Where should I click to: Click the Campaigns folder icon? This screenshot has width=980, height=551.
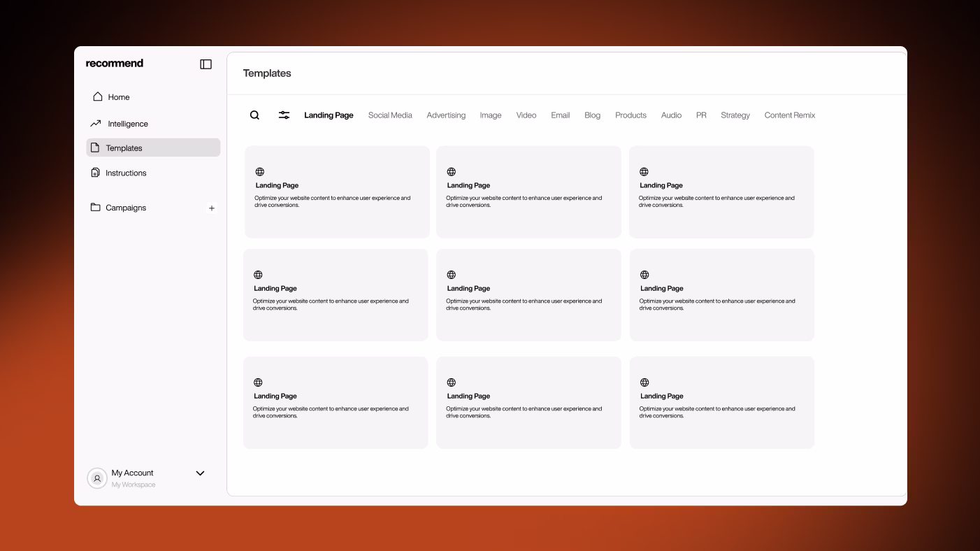pyautogui.click(x=96, y=208)
